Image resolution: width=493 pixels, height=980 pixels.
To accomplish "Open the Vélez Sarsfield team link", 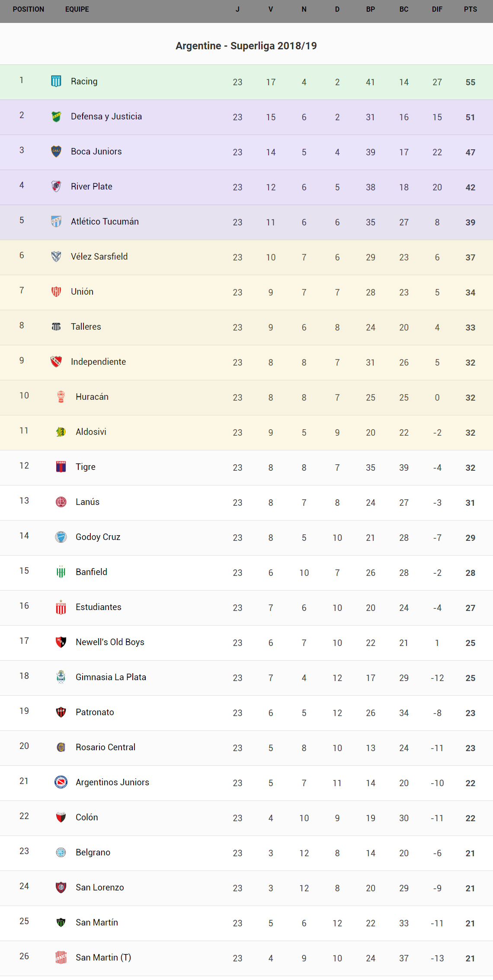I will (99, 257).
